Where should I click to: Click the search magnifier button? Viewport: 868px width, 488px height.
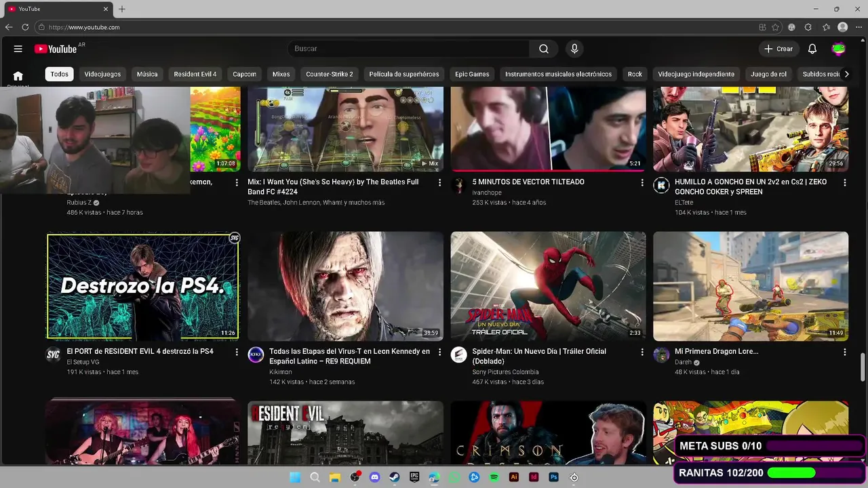click(544, 49)
